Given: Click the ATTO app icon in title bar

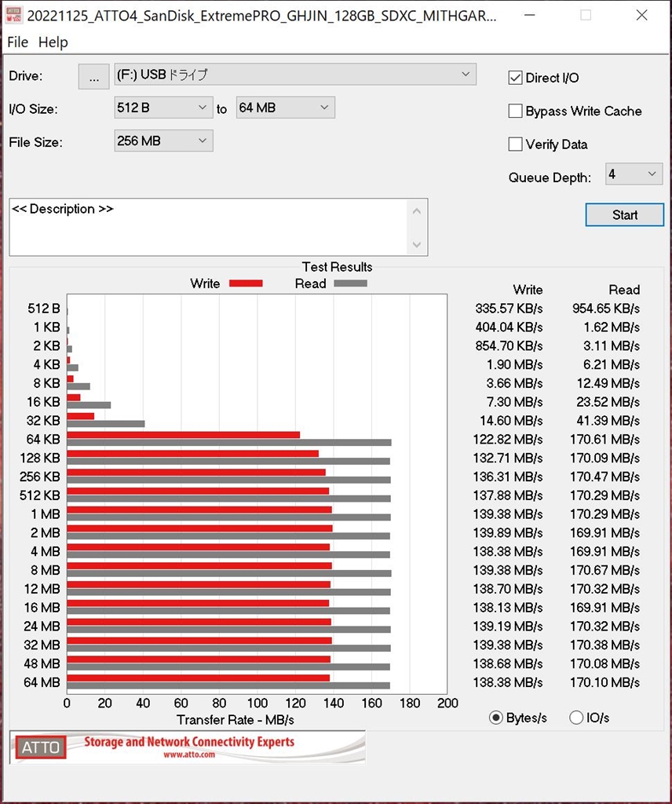Looking at the screenshot, I should [13, 15].
